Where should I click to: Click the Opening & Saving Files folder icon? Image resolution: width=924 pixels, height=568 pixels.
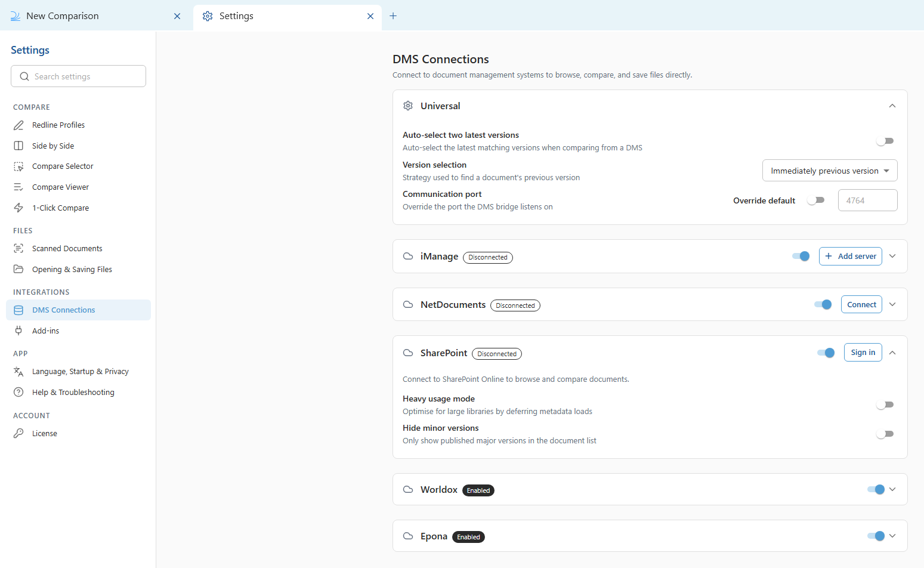point(18,269)
